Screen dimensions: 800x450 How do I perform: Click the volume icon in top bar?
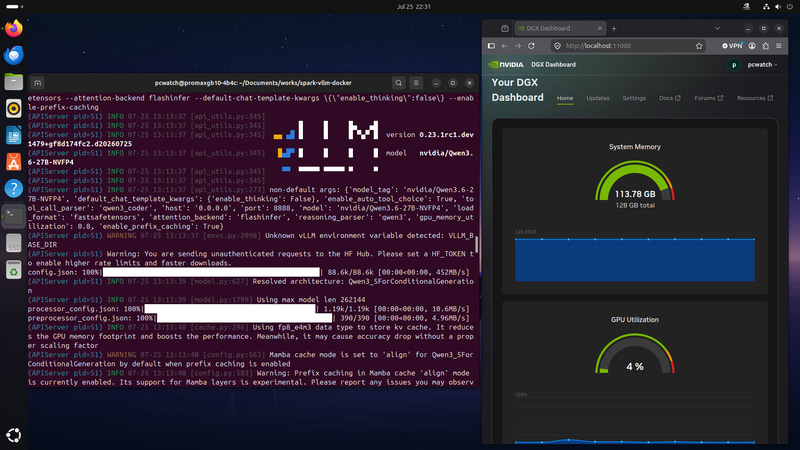pos(778,7)
